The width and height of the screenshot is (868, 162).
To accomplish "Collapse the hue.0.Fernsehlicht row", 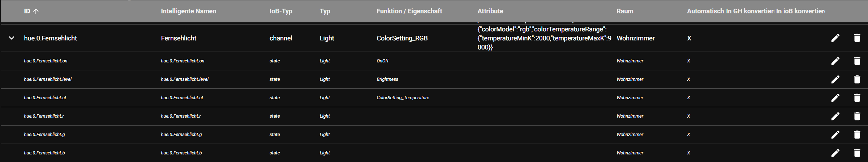I will pos(12,38).
